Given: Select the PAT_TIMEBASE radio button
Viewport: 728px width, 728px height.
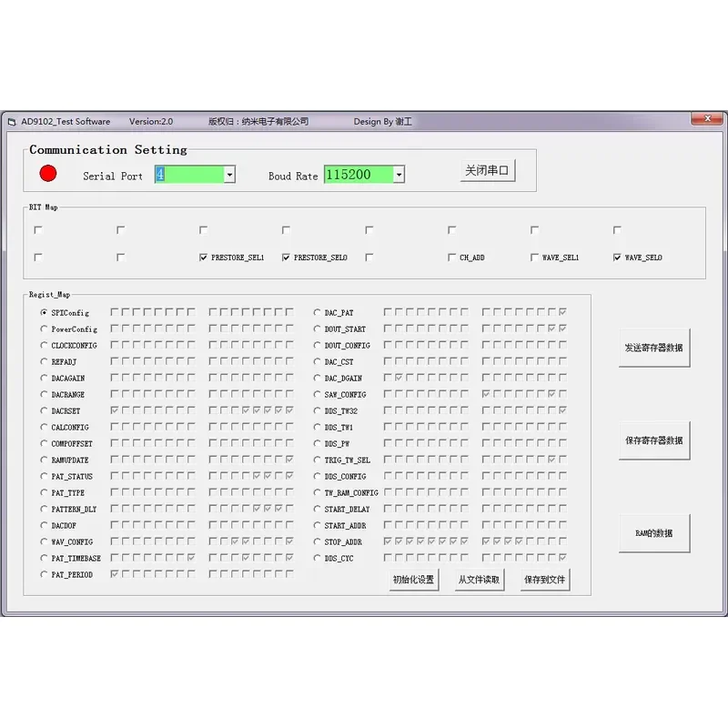Looking at the screenshot, I should [x=44, y=558].
